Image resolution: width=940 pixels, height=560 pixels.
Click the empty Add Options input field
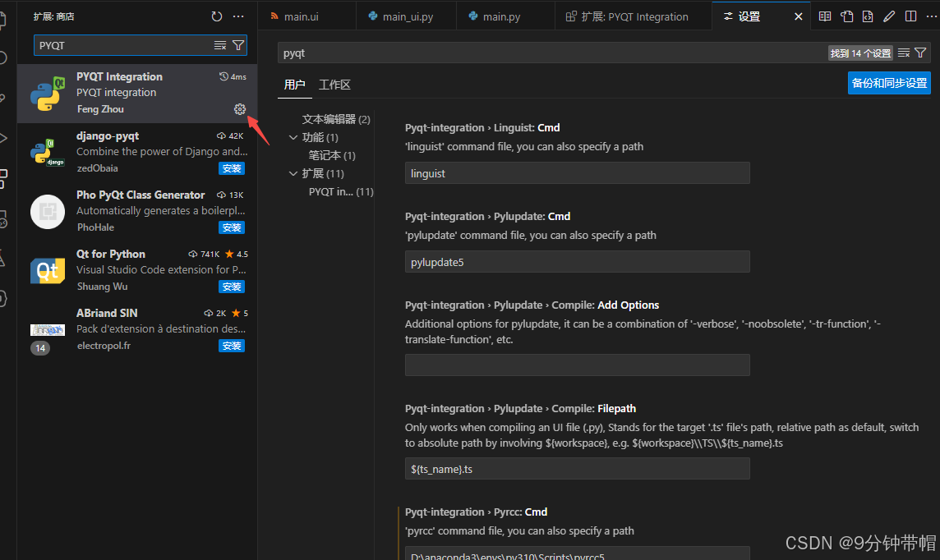point(578,365)
